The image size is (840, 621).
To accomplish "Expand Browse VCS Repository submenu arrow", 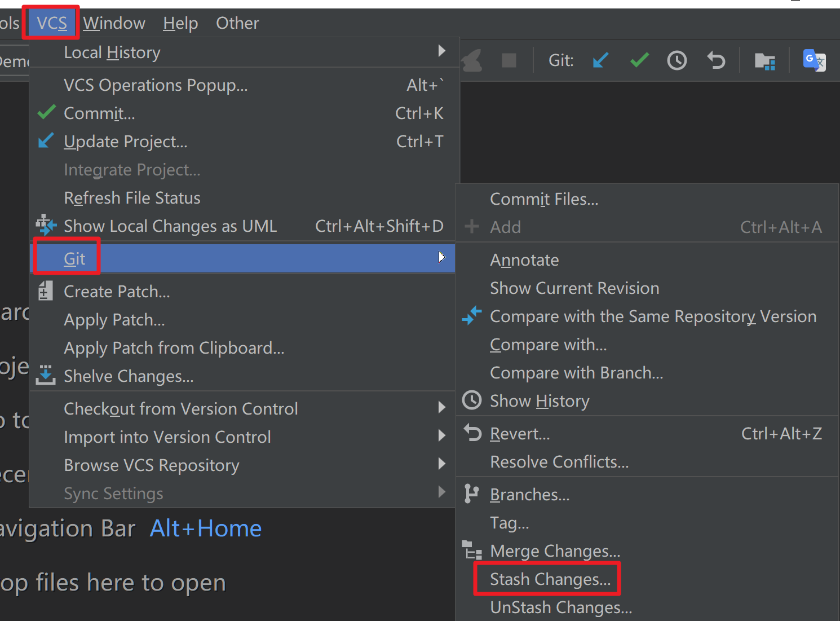I will tap(442, 464).
